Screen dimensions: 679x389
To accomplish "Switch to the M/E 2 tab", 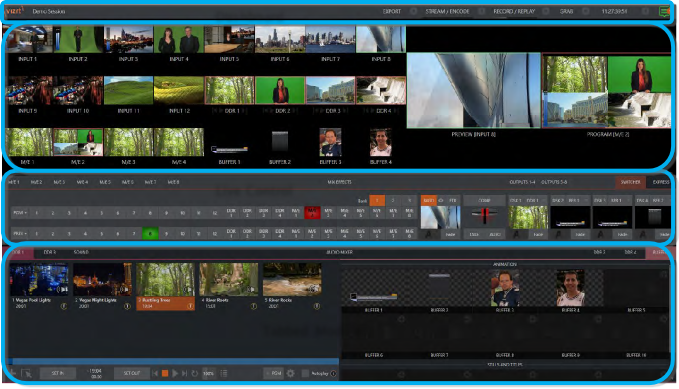I will click(x=36, y=182).
